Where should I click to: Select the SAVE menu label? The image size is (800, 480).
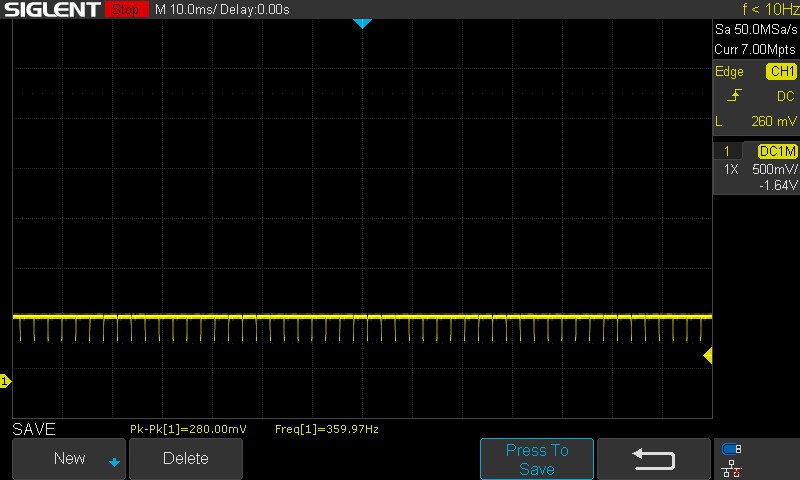pos(34,429)
